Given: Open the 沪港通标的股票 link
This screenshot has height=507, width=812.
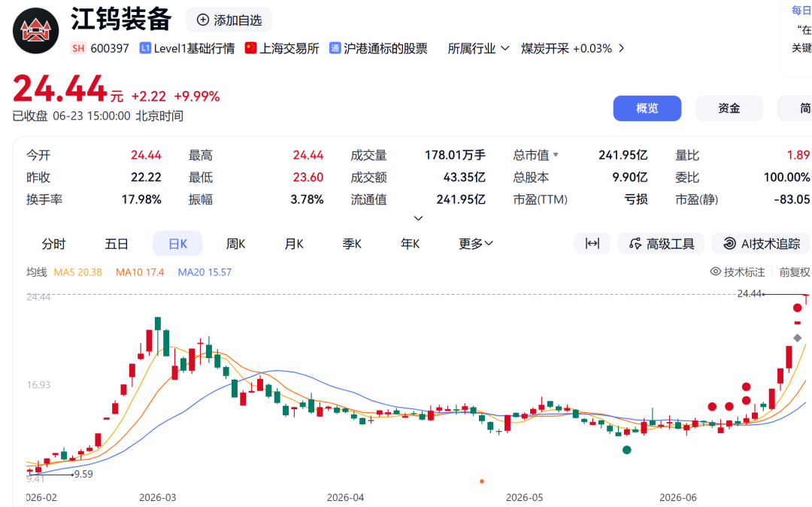Looking at the screenshot, I should point(385,48).
